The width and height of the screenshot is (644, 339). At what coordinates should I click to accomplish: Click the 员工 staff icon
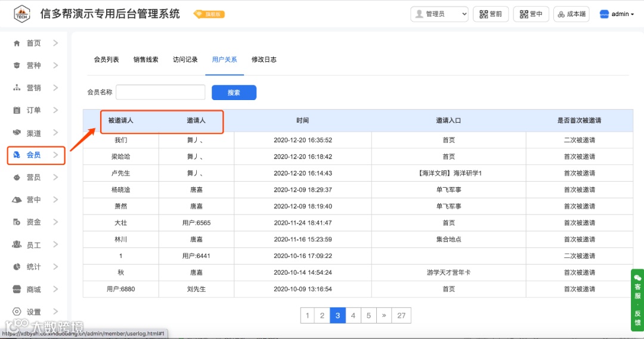click(x=17, y=245)
